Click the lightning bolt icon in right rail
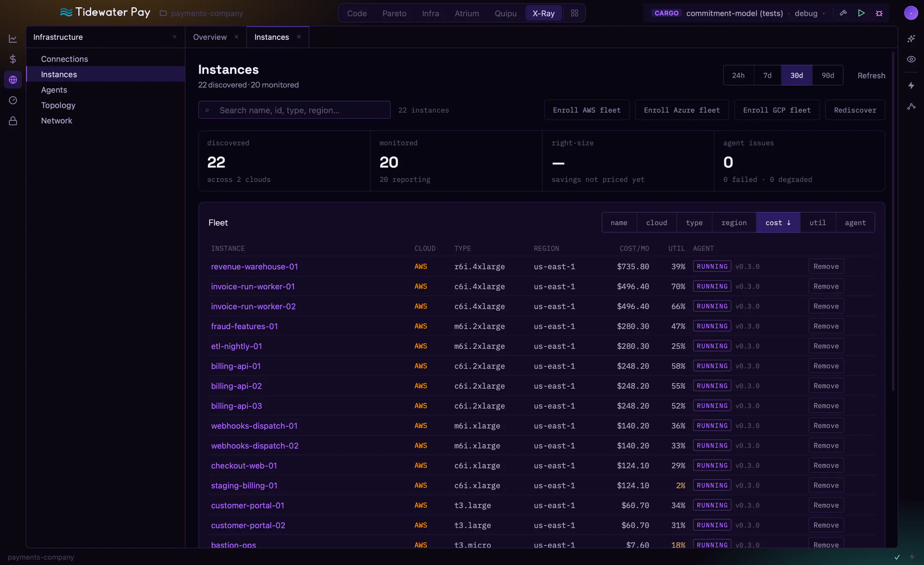This screenshot has height=565, width=924. point(911,86)
